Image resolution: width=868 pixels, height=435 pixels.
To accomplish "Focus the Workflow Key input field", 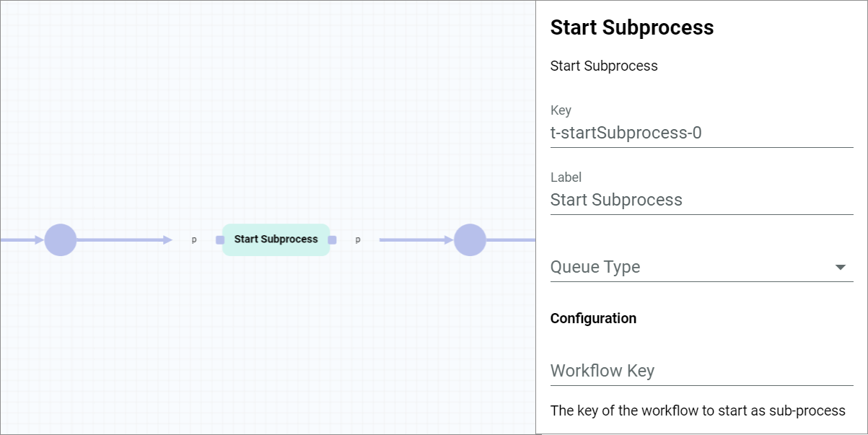I will click(x=701, y=371).
